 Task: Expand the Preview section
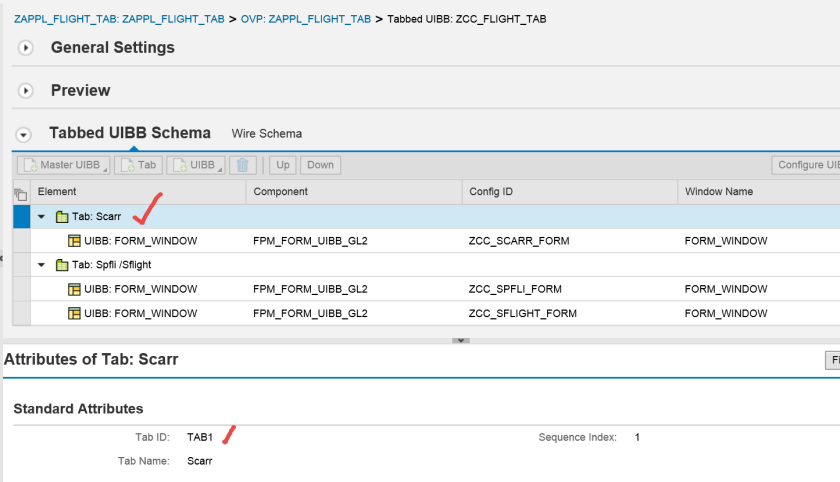[26, 91]
